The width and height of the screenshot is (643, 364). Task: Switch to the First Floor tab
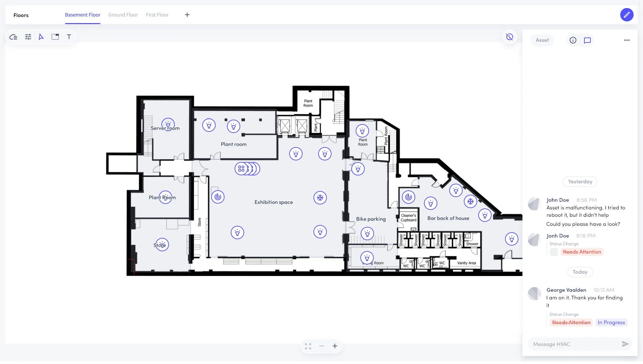tap(157, 15)
